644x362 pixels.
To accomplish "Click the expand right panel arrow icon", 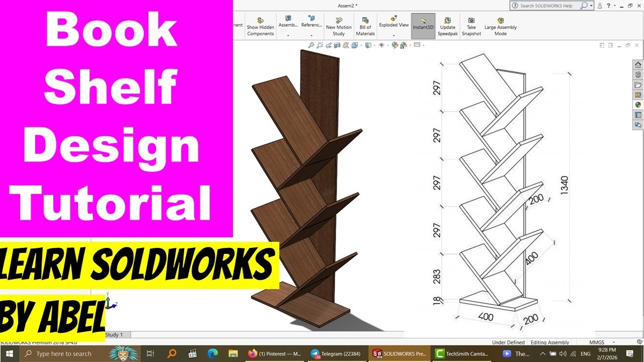I will click(610, 45).
